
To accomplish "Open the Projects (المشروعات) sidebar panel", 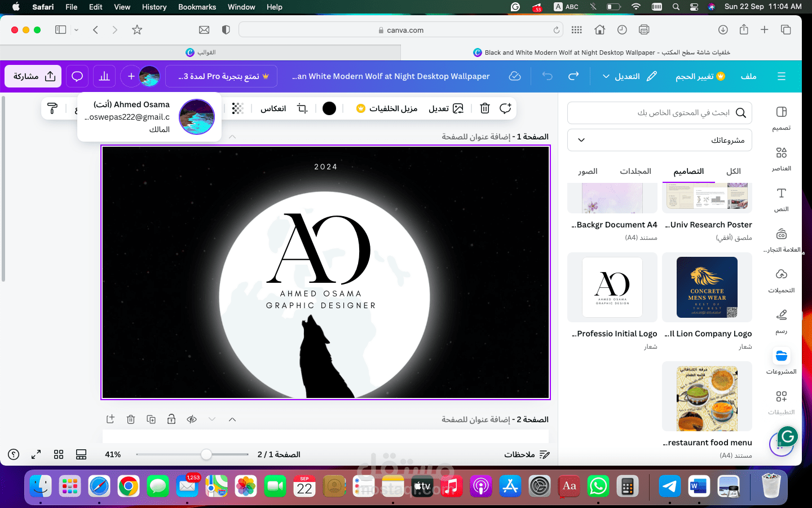I will (x=781, y=362).
